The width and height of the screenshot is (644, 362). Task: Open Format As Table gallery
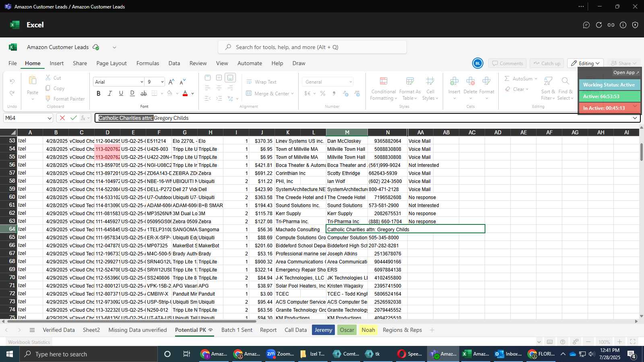410,88
